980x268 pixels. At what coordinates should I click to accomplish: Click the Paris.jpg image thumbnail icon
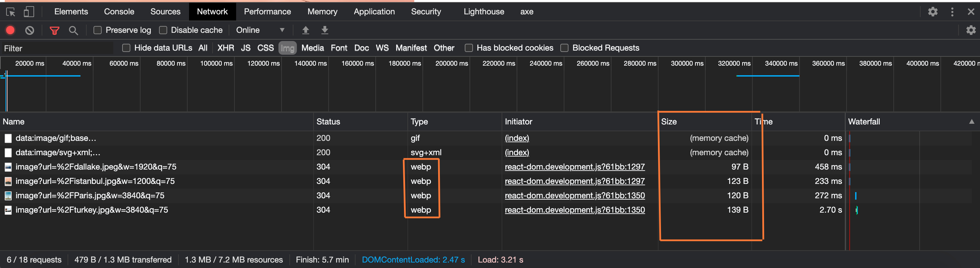coord(8,196)
